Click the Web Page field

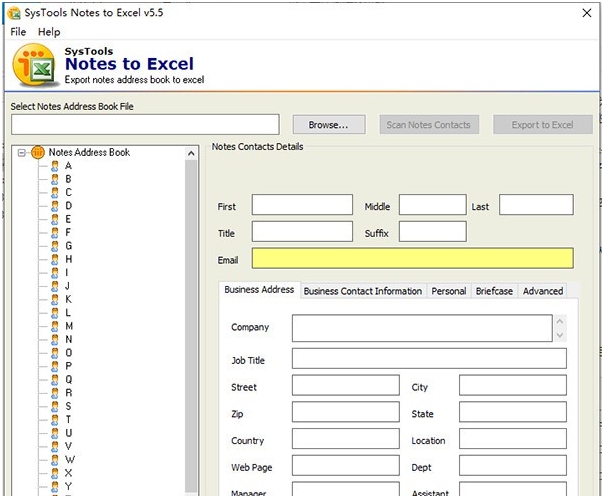[346, 466]
